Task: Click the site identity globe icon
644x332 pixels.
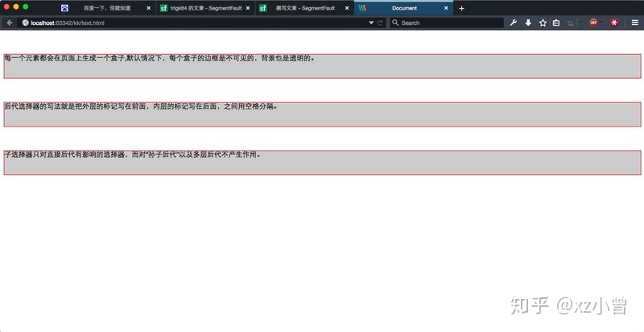Action: (x=26, y=23)
